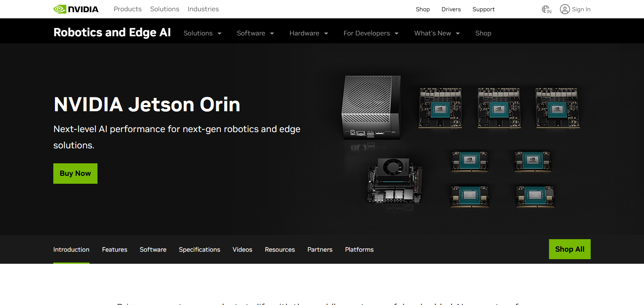The height and width of the screenshot is (305, 644).
Task: Select the Platforms tab
Action: pyautogui.click(x=359, y=250)
